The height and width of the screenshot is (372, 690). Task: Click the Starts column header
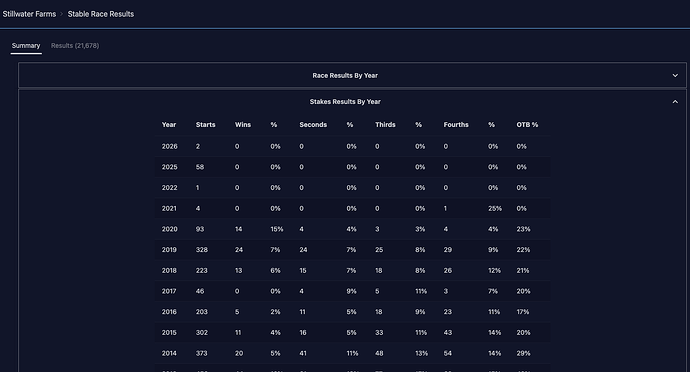click(206, 125)
